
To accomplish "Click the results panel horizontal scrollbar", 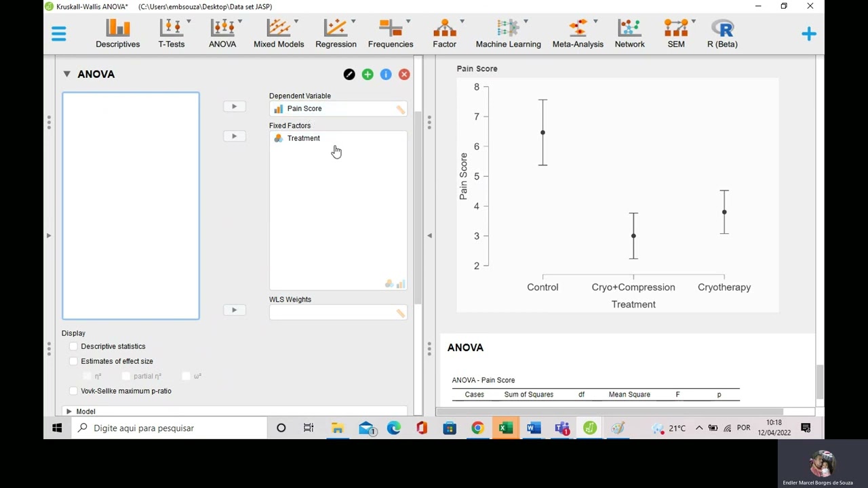I will tap(609, 411).
